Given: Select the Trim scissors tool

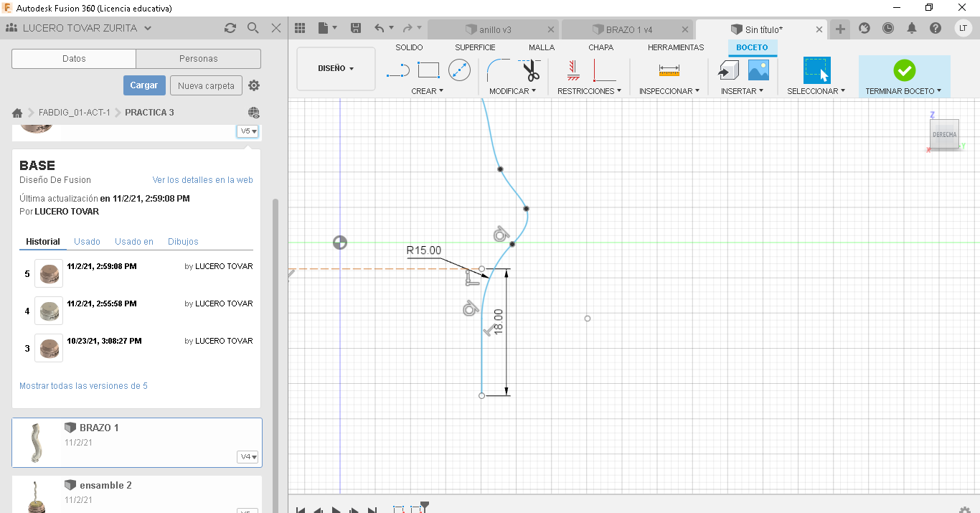Looking at the screenshot, I should coord(530,70).
